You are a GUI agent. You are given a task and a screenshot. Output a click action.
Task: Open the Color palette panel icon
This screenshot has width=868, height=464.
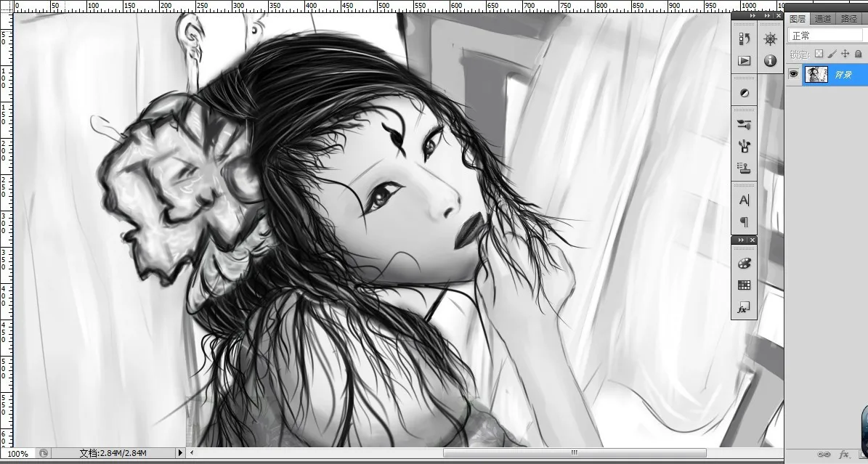744,263
